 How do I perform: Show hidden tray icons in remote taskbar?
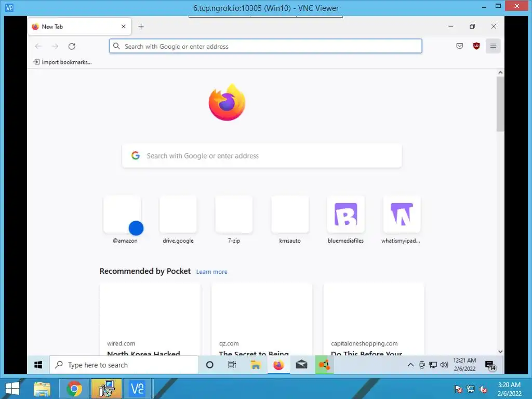(x=410, y=365)
